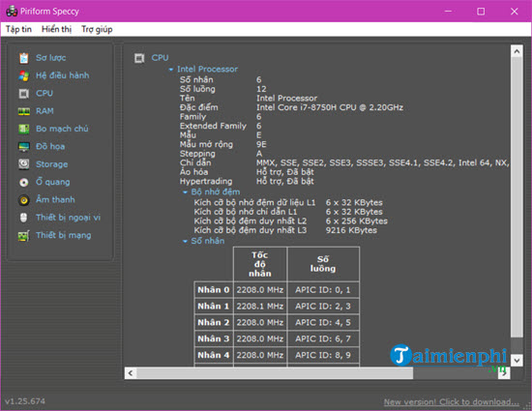Collapse the Intel Processor node
532x411 pixels.
171,70
